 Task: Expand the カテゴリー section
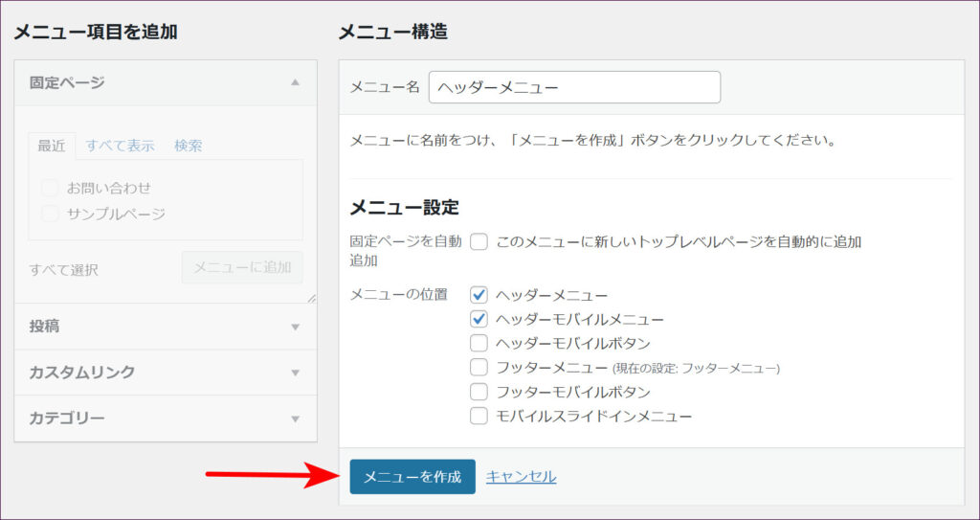click(295, 418)
